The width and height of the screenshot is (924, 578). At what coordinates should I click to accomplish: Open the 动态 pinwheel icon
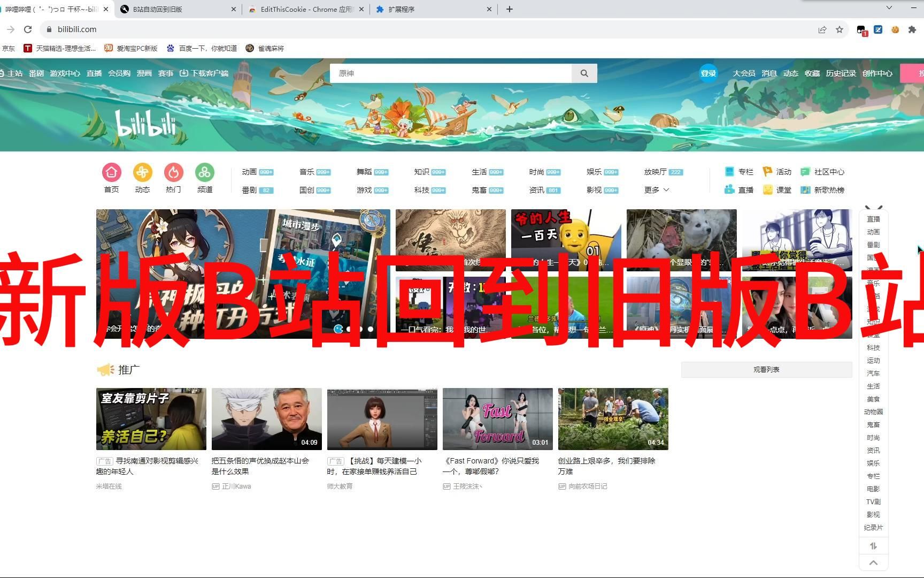pyautogui.click(x=142, y=172)
